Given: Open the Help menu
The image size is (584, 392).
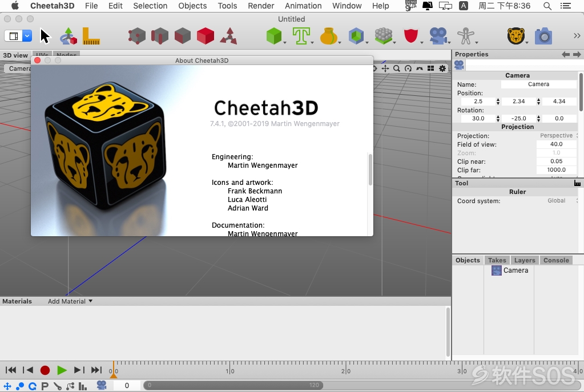Looking at the screenshot, I should (380, 6).
